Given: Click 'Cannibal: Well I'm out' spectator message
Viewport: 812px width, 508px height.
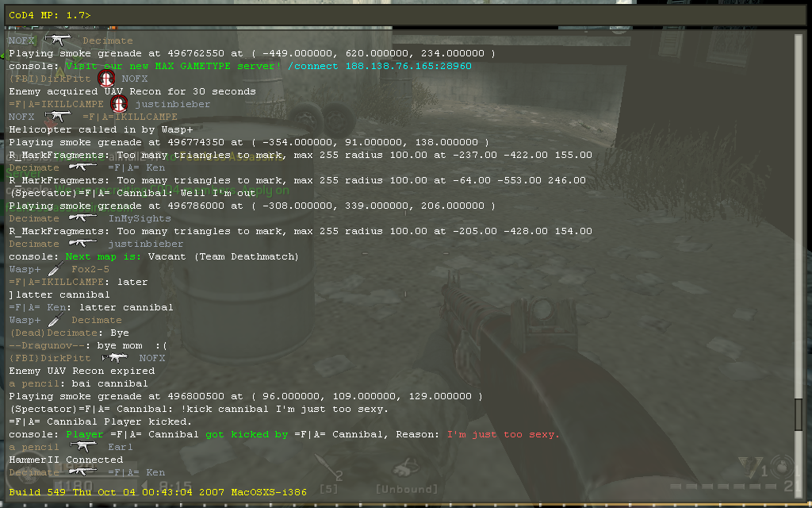Looking at the screenshot, I should pos(132,193).
